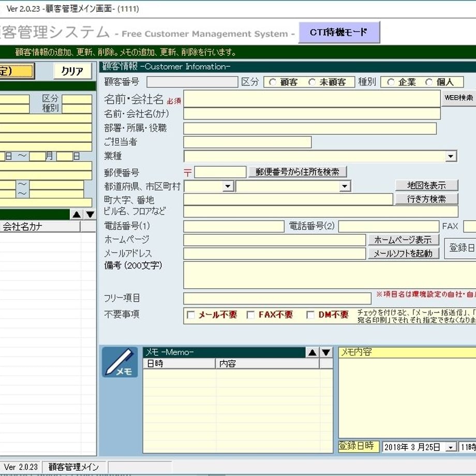Click the メモ内容 text area
The width and height of the screenshot is (476, 476).
(x=407, y=398)
